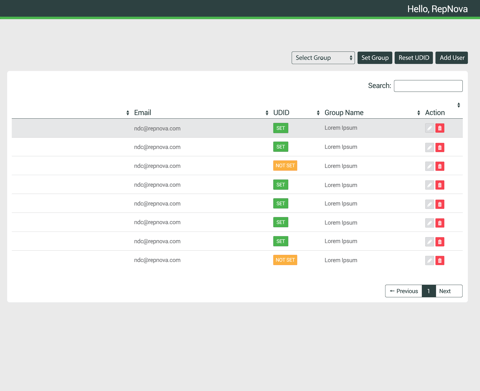Go to the Next page

pyautogui.click(x=449, y=291)
